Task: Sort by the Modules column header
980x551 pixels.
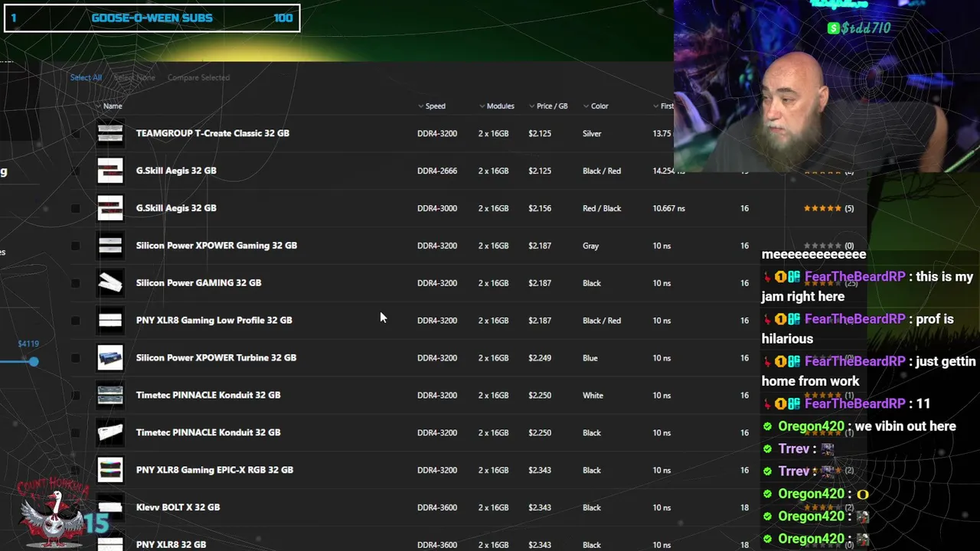Action: point(497,106)
